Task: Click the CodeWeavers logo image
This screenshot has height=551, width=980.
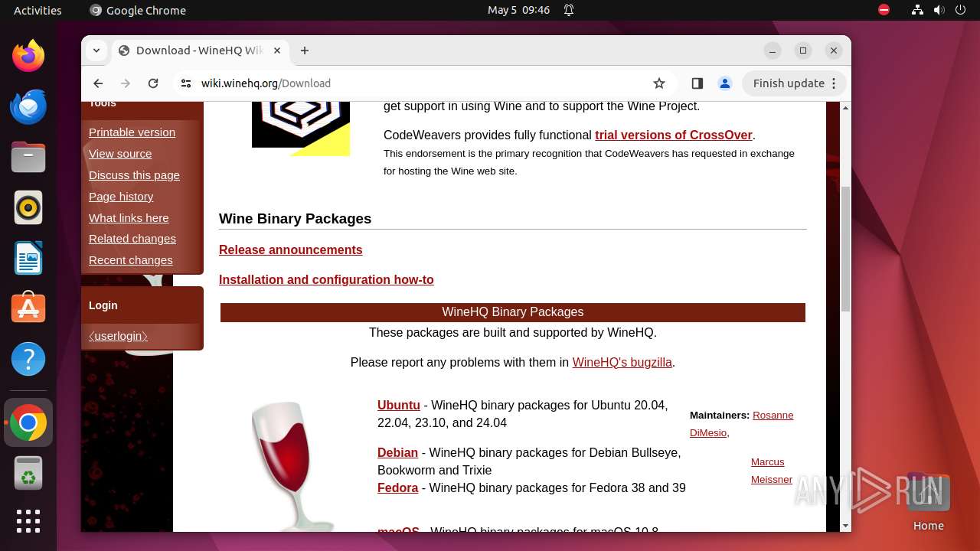Action: [301, 129]
